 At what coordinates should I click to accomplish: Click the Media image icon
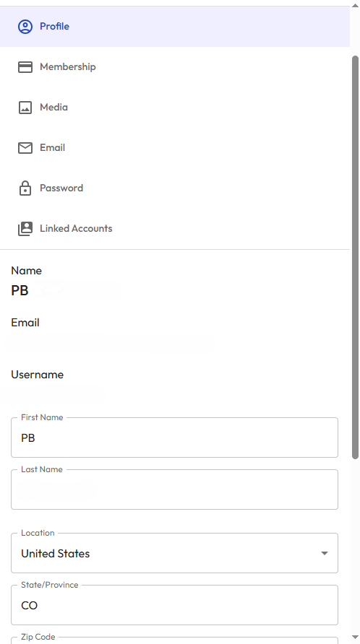25,108
